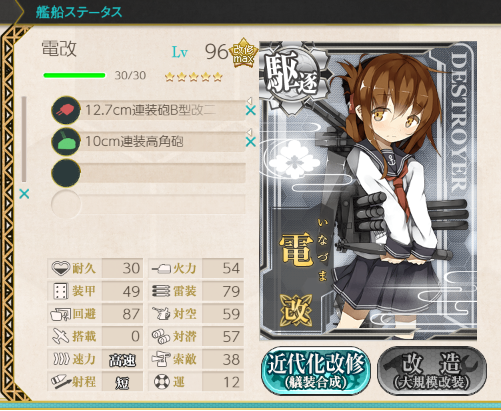
Task: Open the 近代化改修 modernization button
Action: pos(316,370)
